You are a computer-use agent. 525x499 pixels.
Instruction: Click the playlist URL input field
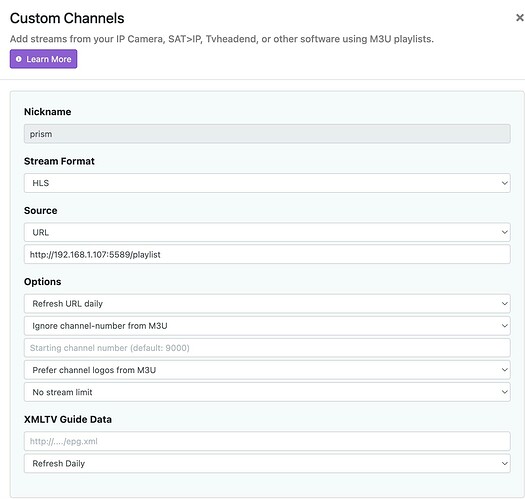[x=267, y=255]
